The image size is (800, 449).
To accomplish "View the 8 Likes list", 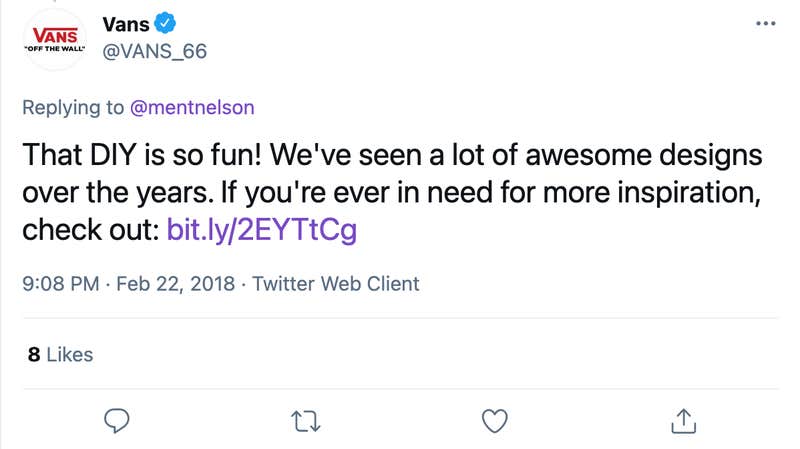I will tap(60, 354).
